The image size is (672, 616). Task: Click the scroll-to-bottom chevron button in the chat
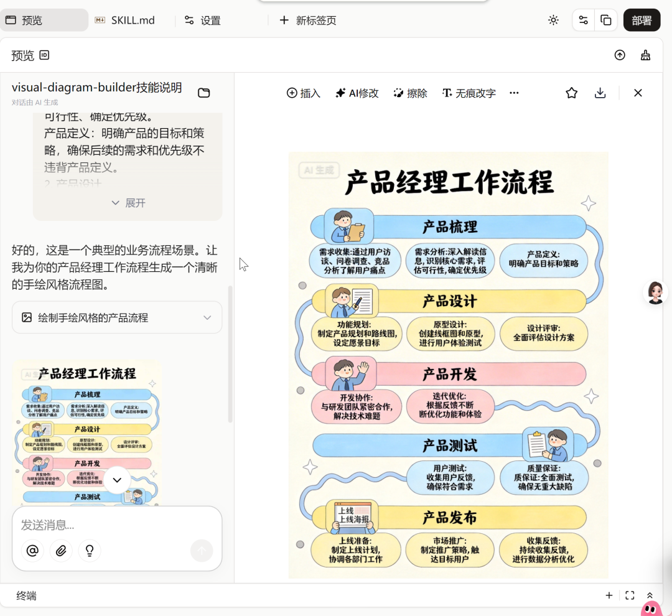[117, 480]
